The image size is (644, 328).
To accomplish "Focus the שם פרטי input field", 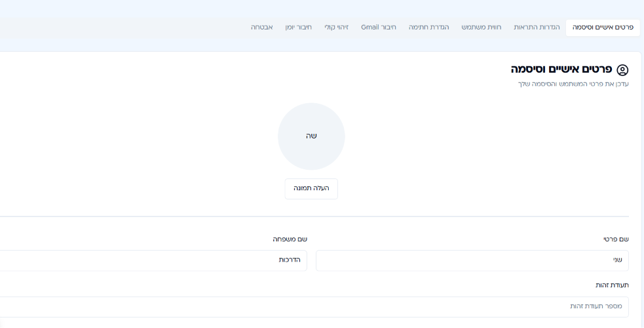I will point(472,260).
